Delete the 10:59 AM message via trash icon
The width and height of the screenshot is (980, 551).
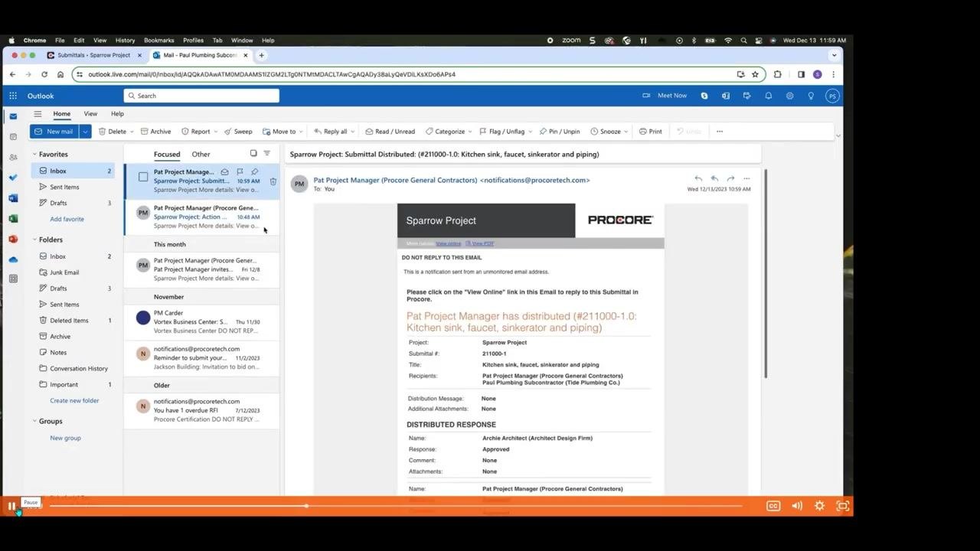[273, 181]
